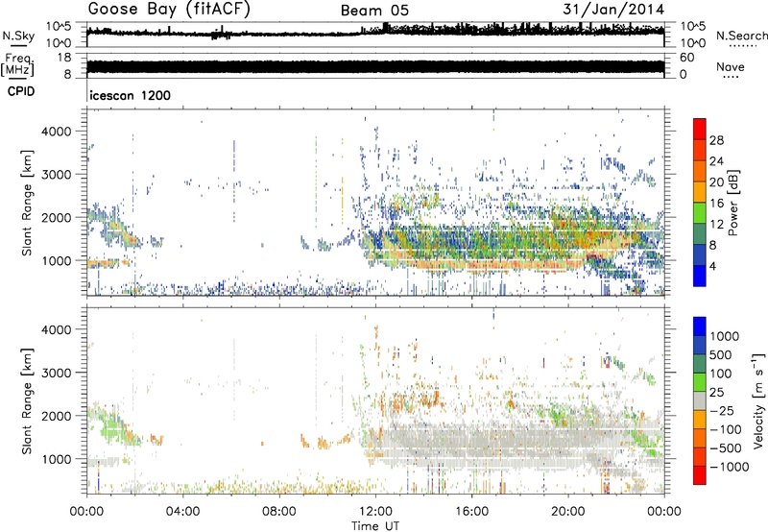The width and height of the screenshot is (768, 532).
Task: Click the date '31/Jan/2014'
Action: pyautogui.click(x=613, y=10)
